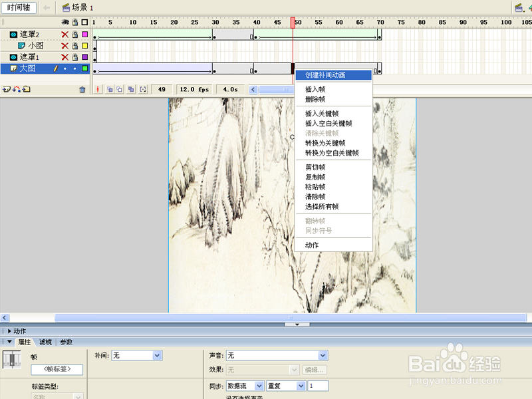Click the repeat count field showing 1
This screenshot has height=399, width=532.
coord(318,386)
